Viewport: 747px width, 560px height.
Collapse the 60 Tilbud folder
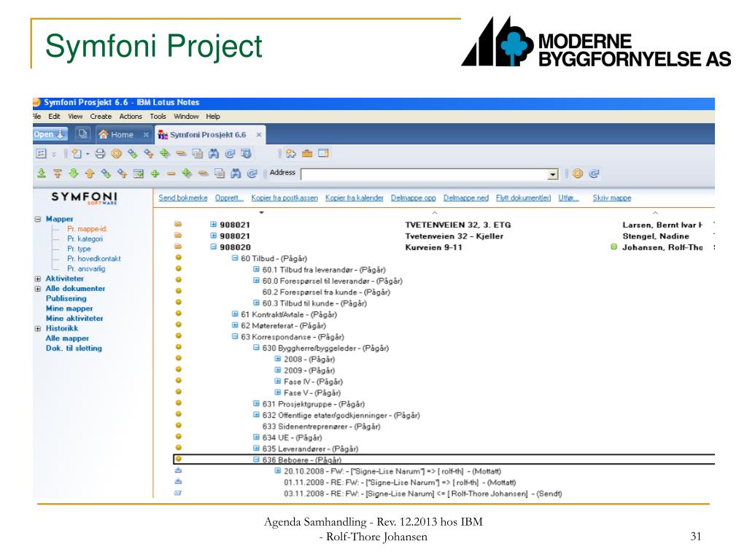[x=235, y=258]
